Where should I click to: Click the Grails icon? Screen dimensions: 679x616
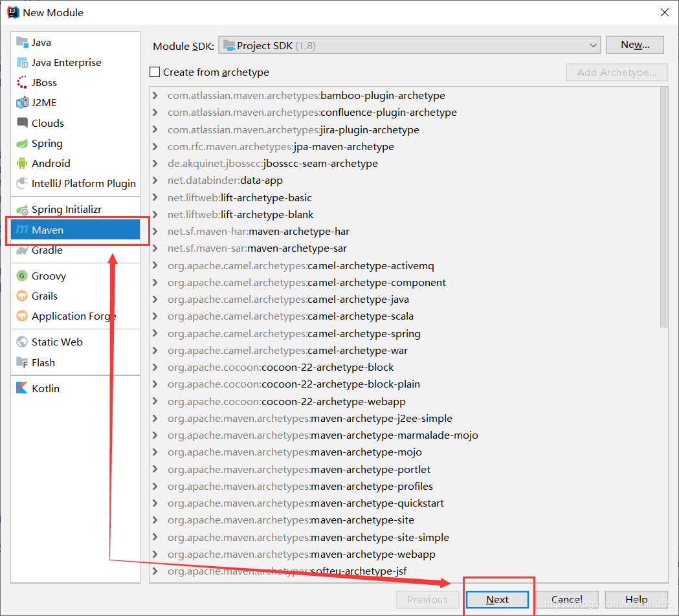tap(21, 296)
